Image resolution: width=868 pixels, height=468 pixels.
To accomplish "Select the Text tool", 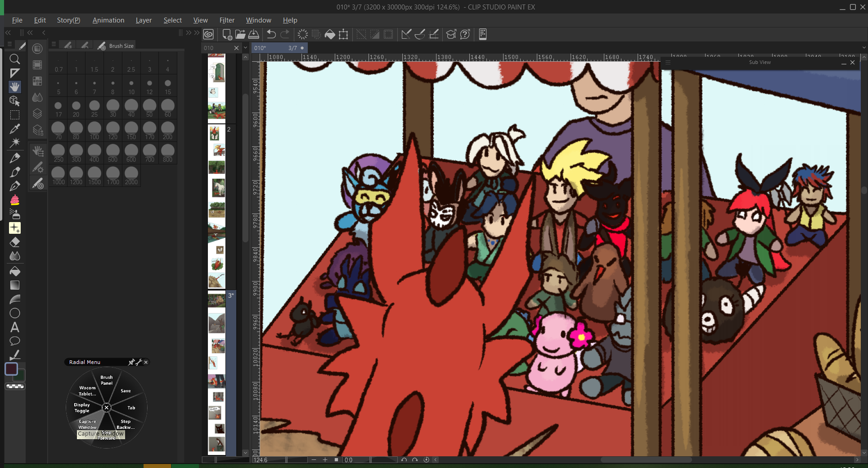I will pyautogui.click(x=15, y=327).
